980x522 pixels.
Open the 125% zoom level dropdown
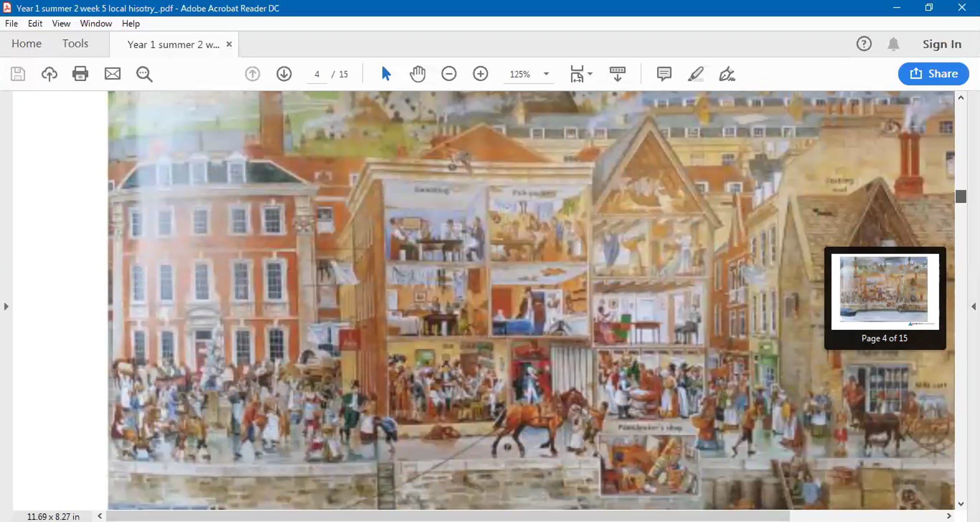pyautogui.click(x=546, y=74)
